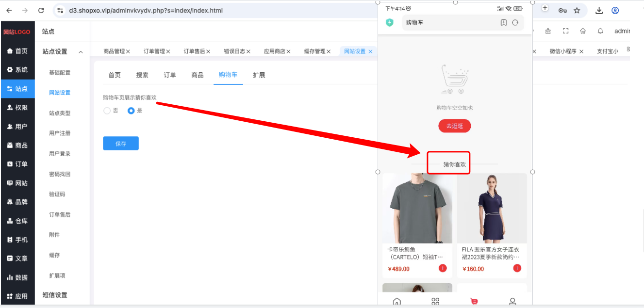Switch to the 搜索 settings tab

[142, 75]
